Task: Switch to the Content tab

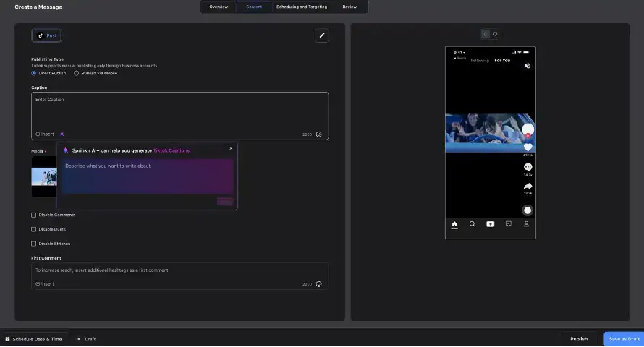Action: [254, 7]
